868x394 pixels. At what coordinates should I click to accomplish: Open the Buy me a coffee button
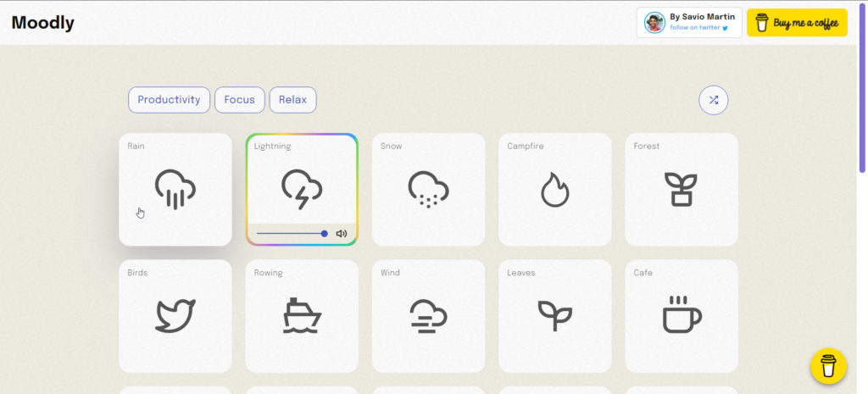click(797, 23)
